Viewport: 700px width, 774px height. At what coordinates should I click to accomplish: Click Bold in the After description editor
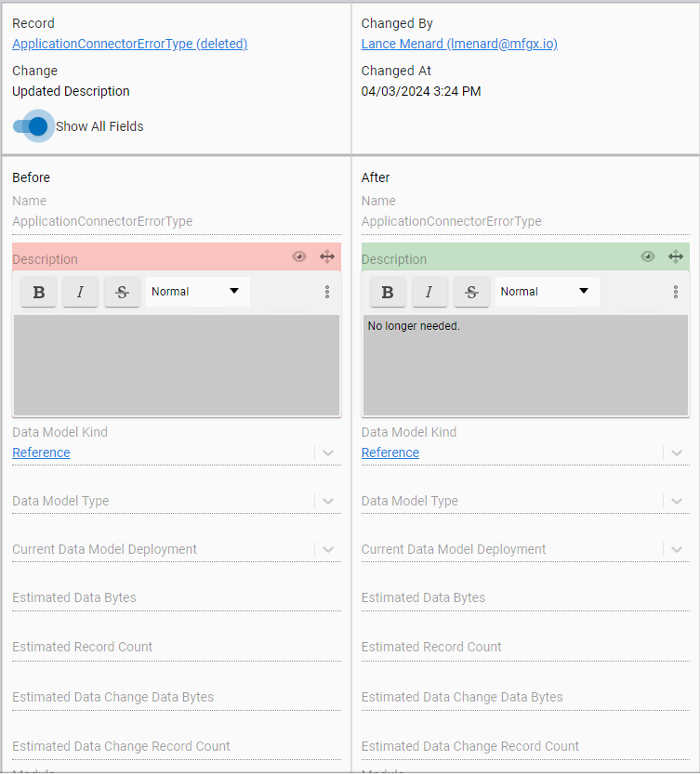click(x=388, y=292)
